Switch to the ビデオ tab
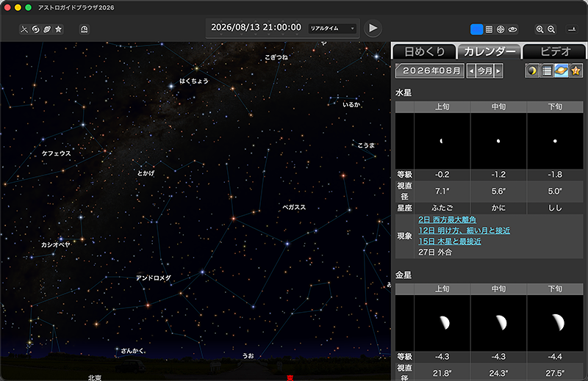588x381 pixels. click(555, 51)
